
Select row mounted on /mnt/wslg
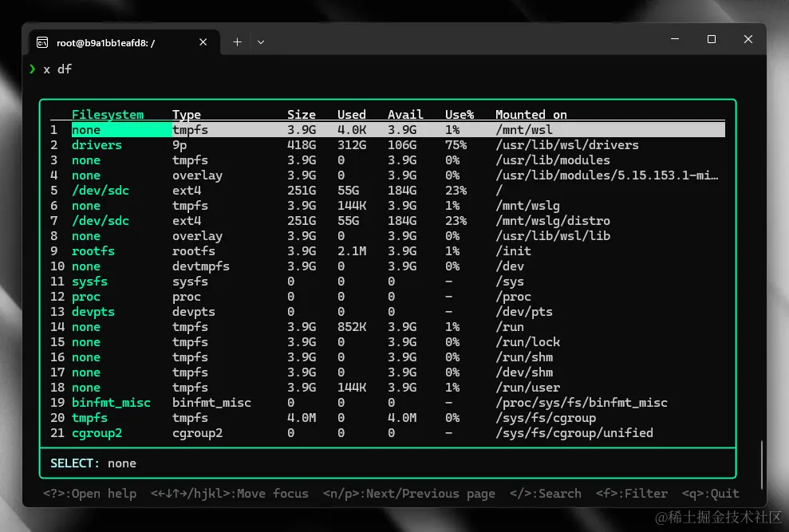pyautogui.click(x=388, y=205)
